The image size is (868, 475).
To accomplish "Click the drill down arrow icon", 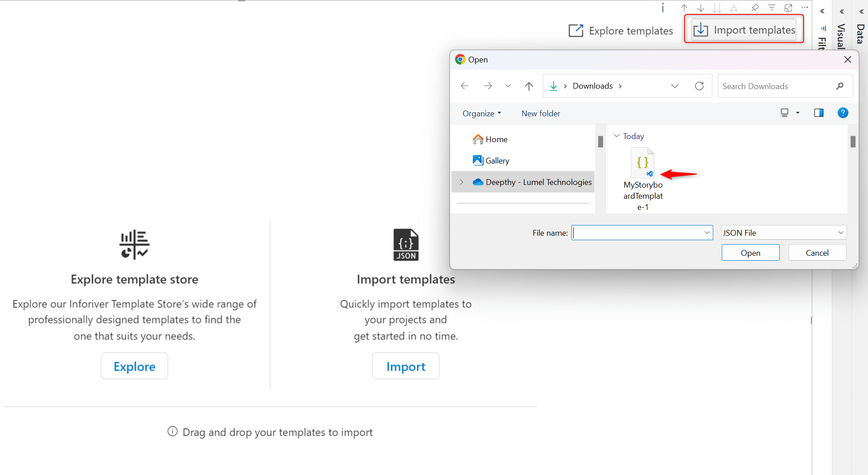I will click(701, 8).
